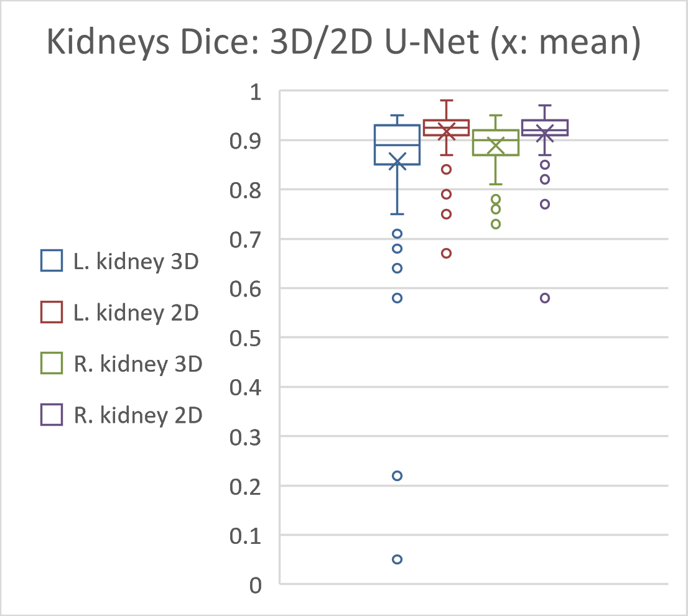Click the green R. kidney 3D box
Screen dimensions: 688x616
(496, 142)
